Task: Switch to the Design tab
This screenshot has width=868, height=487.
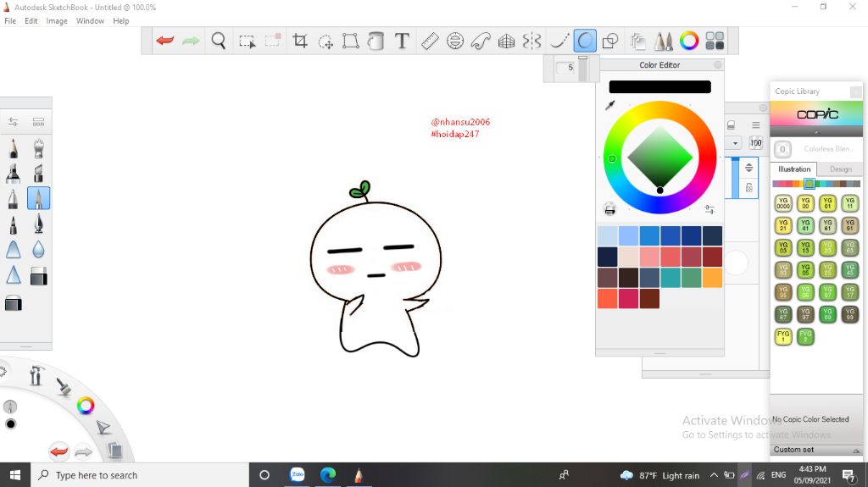Action: pyautogui.click(x=840, y=169)
